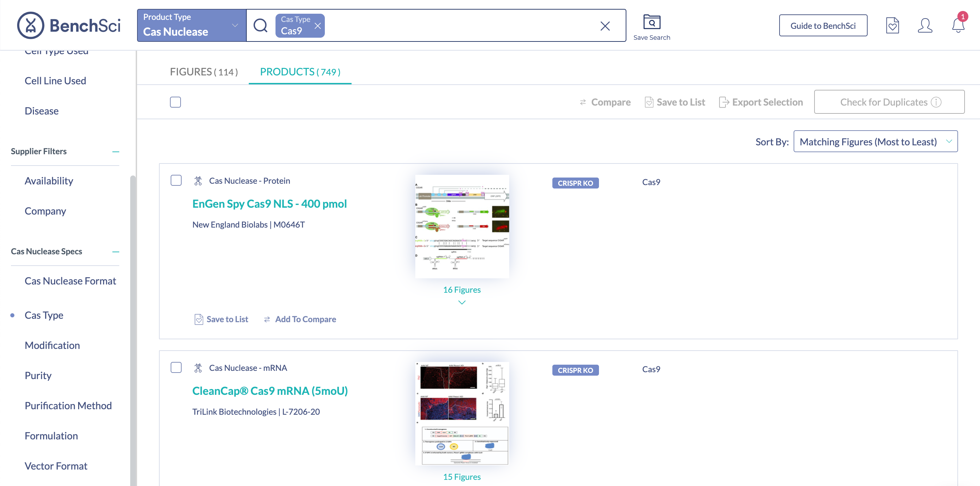Image resolution: width=980 pixels, height=486 pixels.
Task: Expand the 16 Figures chevron
Action: click(462, 303)
